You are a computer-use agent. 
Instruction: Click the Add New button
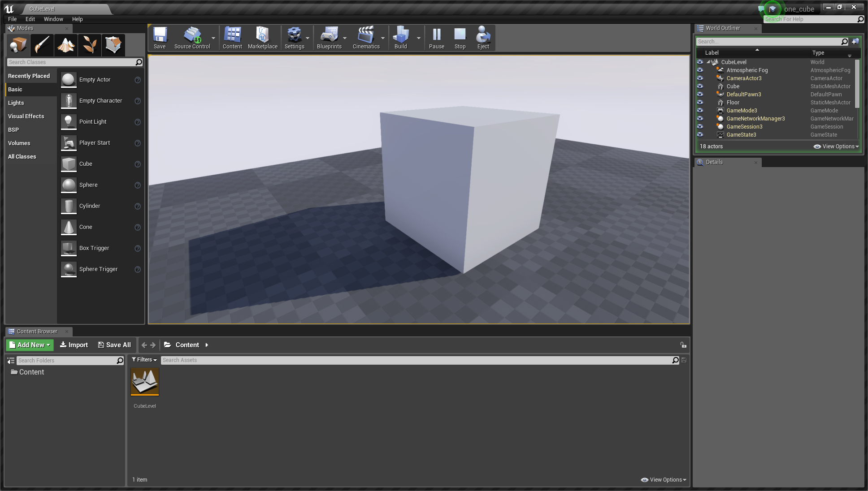tap(30, 345)
